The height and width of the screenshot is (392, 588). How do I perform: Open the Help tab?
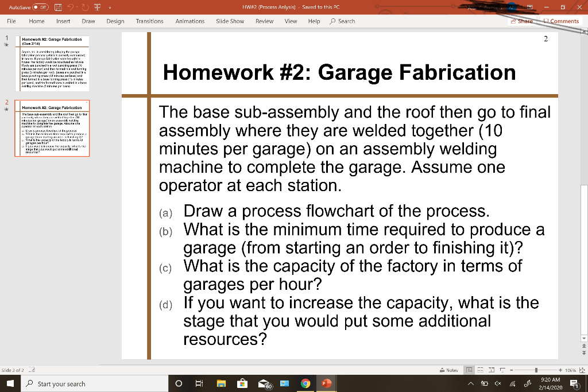coord(314,21)
